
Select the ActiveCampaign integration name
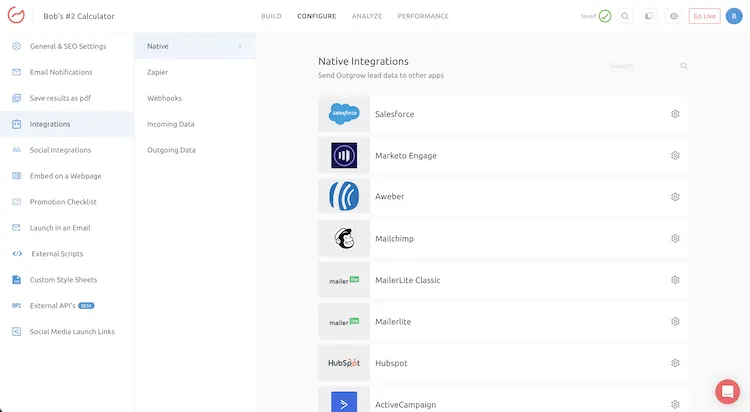point(406,405)
